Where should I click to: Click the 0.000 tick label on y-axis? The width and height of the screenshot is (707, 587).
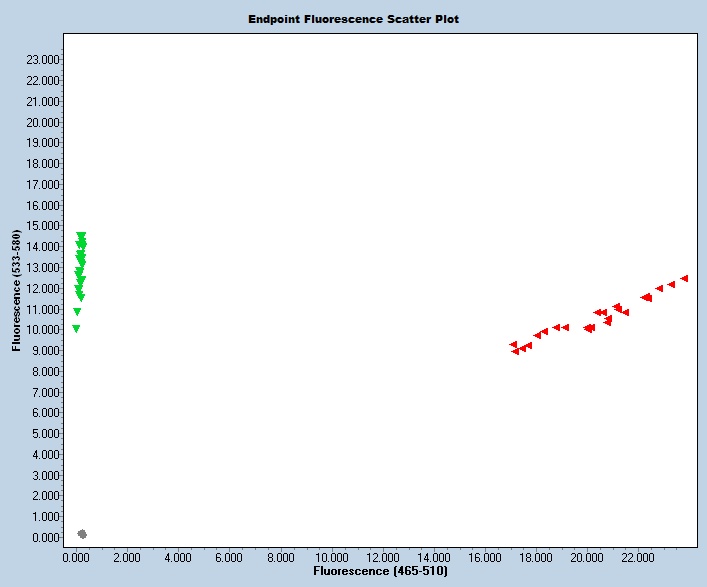(44, 537)
